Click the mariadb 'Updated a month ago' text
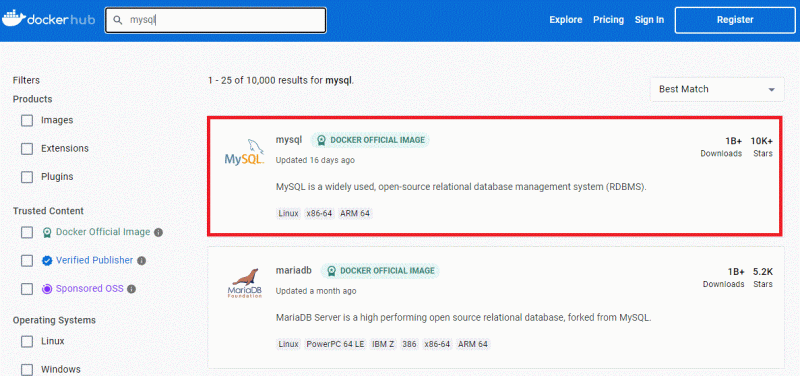The image size is (800, 376). click(316, 291)
